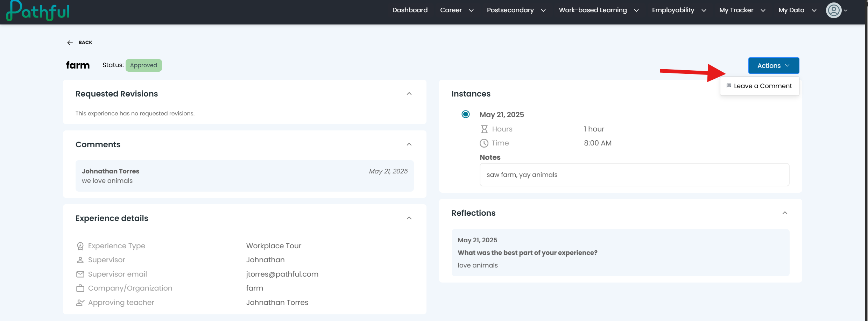Click the 'love animals' reflection answer
Image resolution: width=868 pixels, height=321 pixels.
click(x=478, y=265)
